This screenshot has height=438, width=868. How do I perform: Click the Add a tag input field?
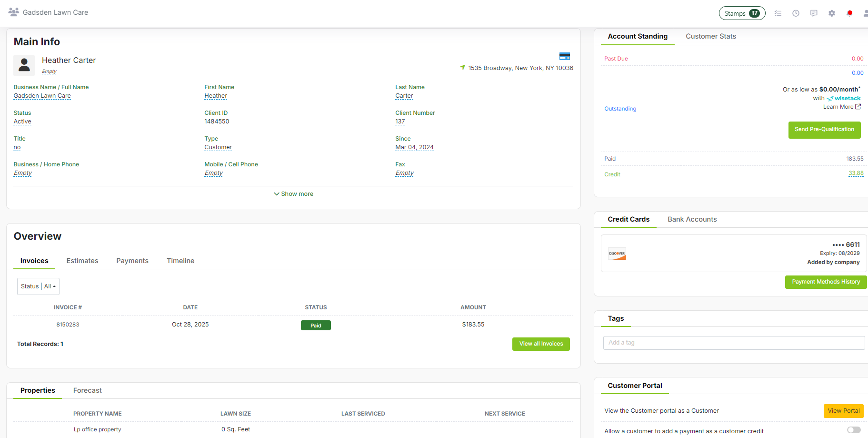pyautogui.click(x=734, y=343)
